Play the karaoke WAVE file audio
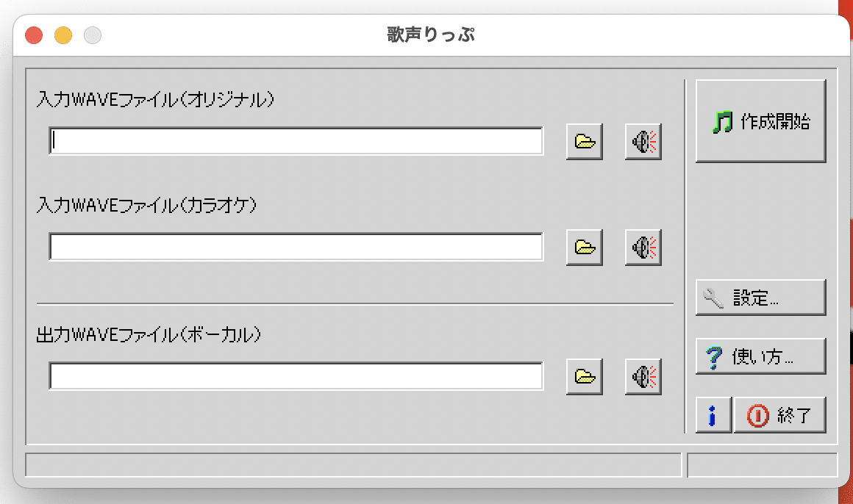 [x=642, y=247]
